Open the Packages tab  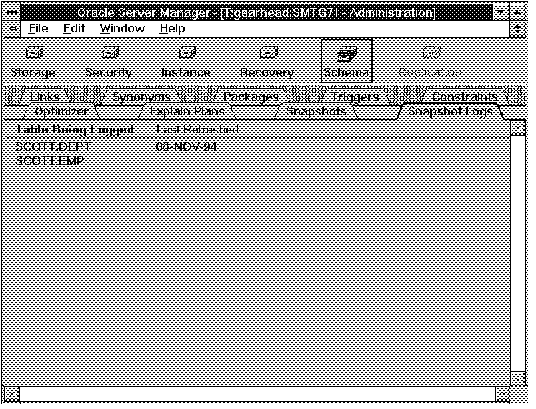[x=251, y=97]
